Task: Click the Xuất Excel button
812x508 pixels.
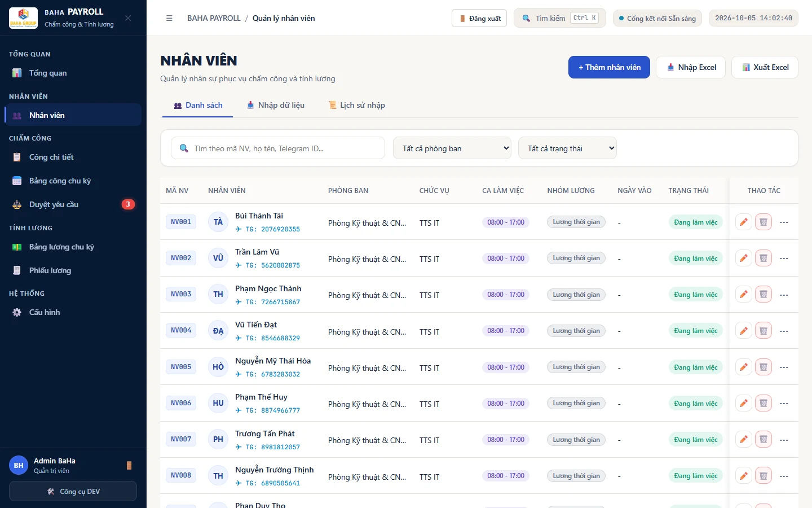Action: [765, 67]
